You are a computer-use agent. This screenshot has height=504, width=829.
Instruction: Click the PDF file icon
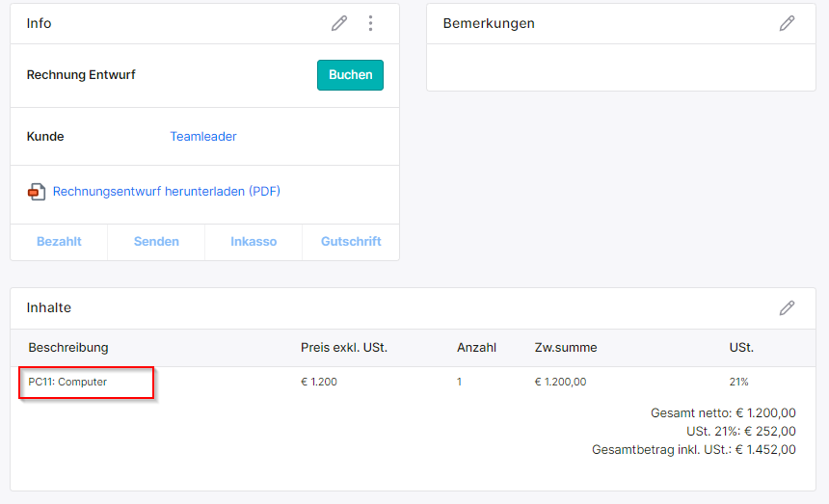click(37, 192)
